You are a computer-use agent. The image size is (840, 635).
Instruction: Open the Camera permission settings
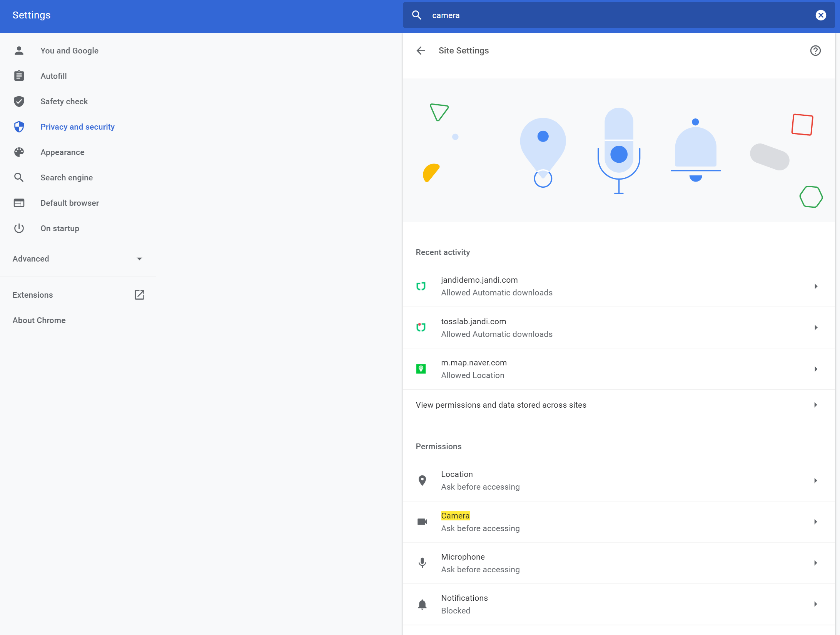[616, 522]
